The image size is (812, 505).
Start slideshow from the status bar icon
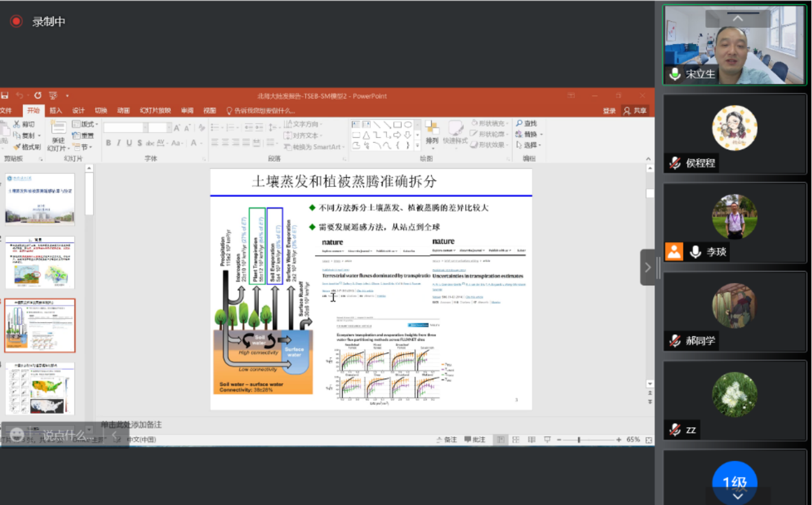[547, 439]
